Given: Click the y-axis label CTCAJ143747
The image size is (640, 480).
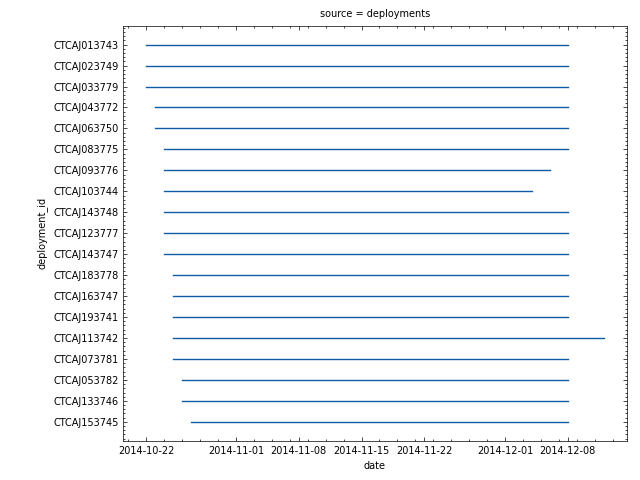Looking at the screenshot, I should pos(86,254).
